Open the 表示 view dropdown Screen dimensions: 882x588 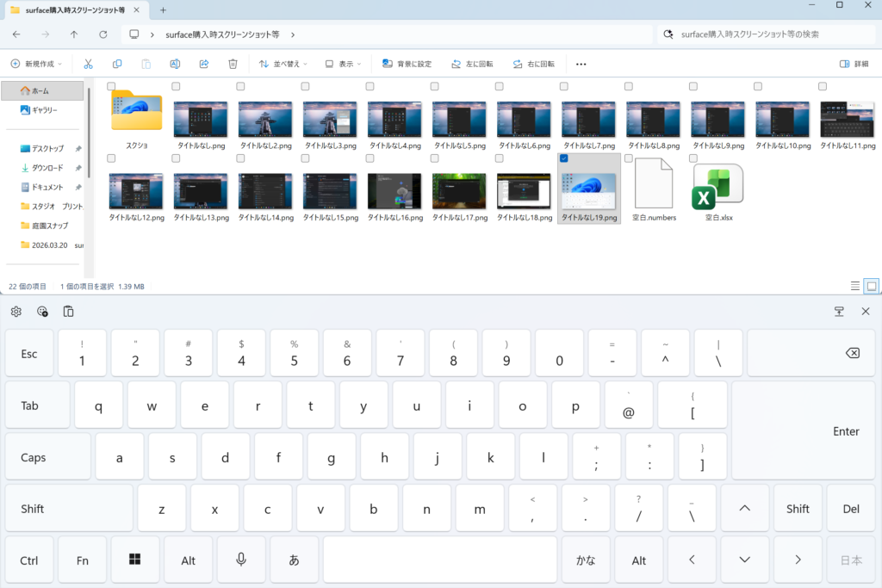344,64
